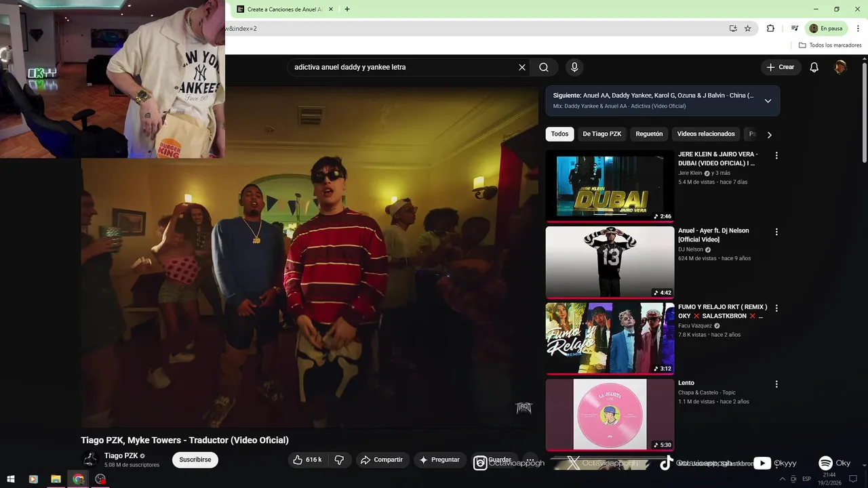Open File Explorer from taskbar
The width and height of the screenshot is (868, 488).
tap(56, 479)
